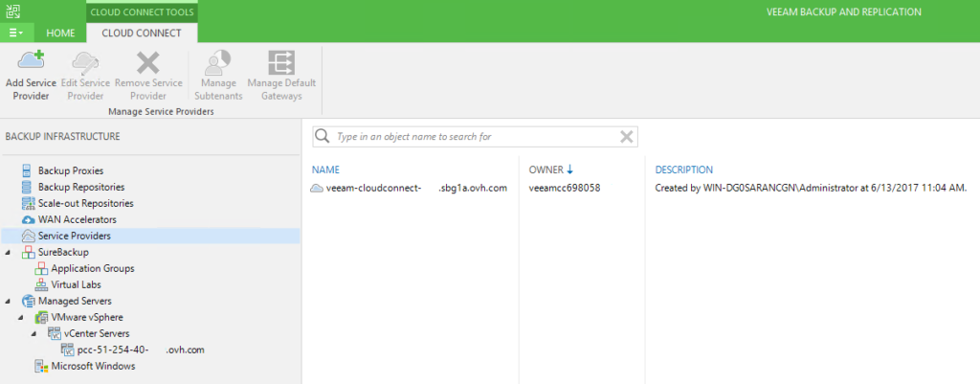Select the veeam-cloudconnect service provider row
Image resolution: width=980 pixels, height=384 pixels.
[640, 188]
